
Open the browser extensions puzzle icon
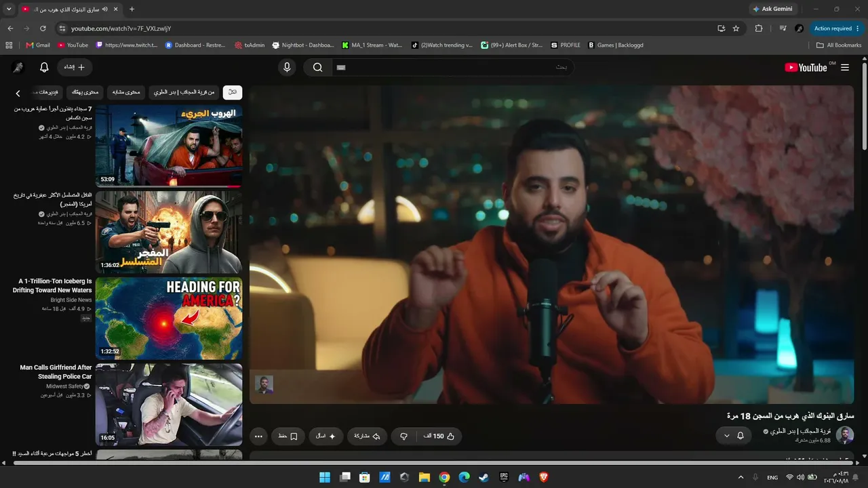(759, 28)
